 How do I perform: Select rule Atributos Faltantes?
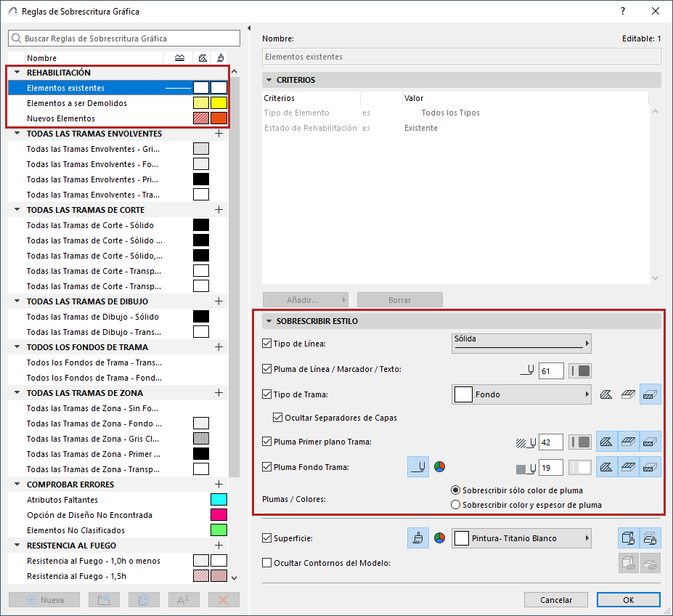click(118, 500)
